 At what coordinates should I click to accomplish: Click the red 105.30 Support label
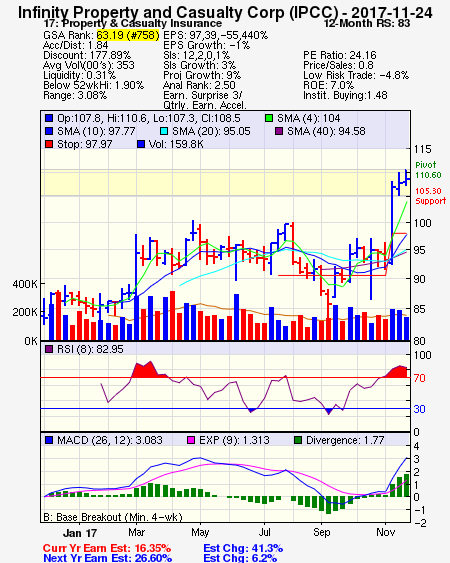pyautogui.click(x=430, y=196)
